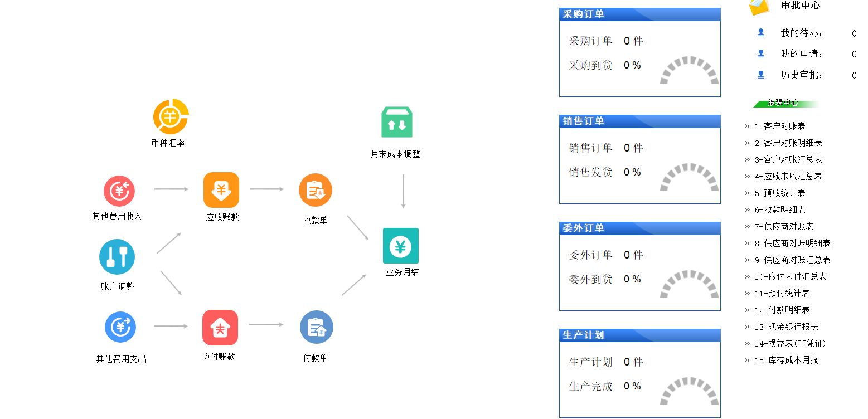Open the 13-现金银行报表 report link
Screen dimensions: 868x419
(786, 327)
